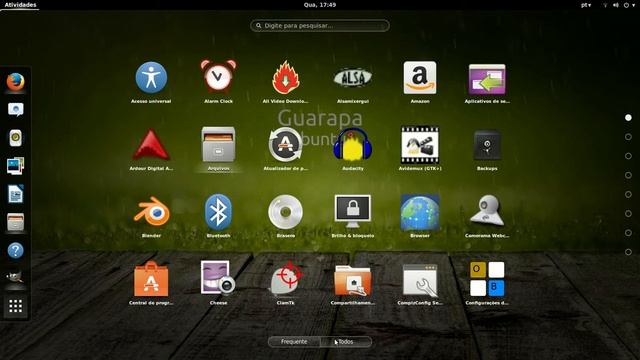Go to first app page indicator dot

tap(628, 118)
